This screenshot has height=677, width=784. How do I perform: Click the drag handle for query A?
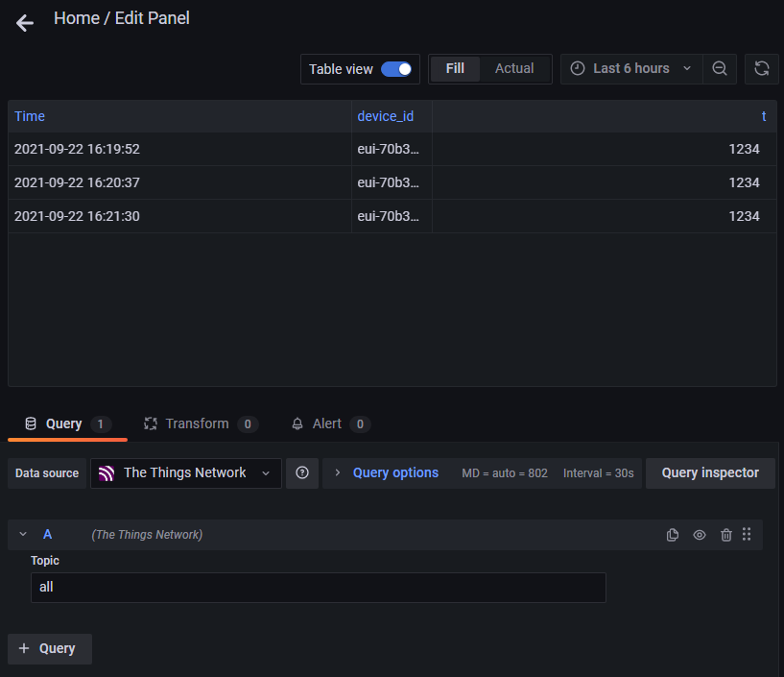click(747, 535)
